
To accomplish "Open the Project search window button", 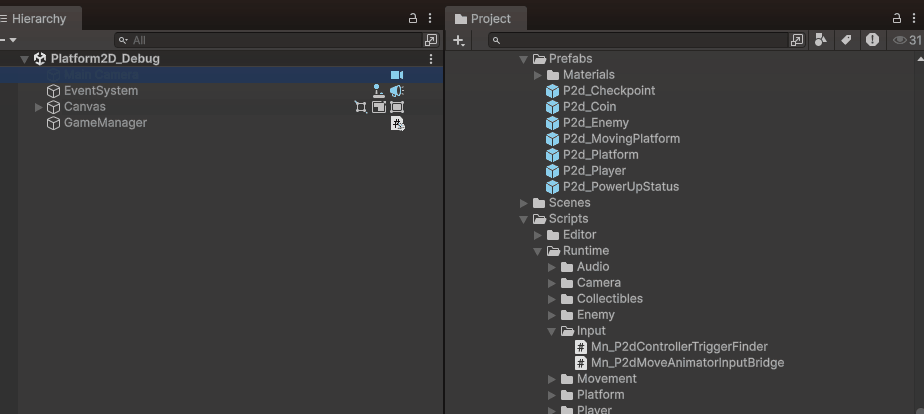I will 797,40.
